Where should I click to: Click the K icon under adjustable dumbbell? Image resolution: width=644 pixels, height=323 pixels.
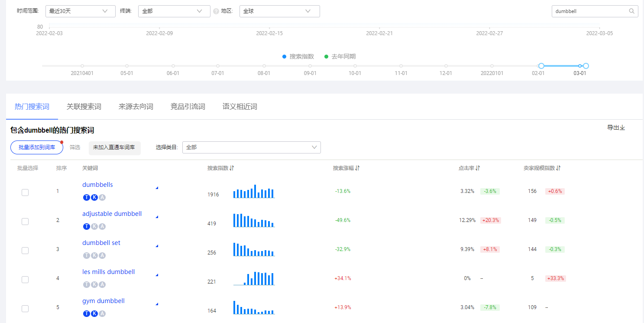pyautogui.click(x=94, y=226)
